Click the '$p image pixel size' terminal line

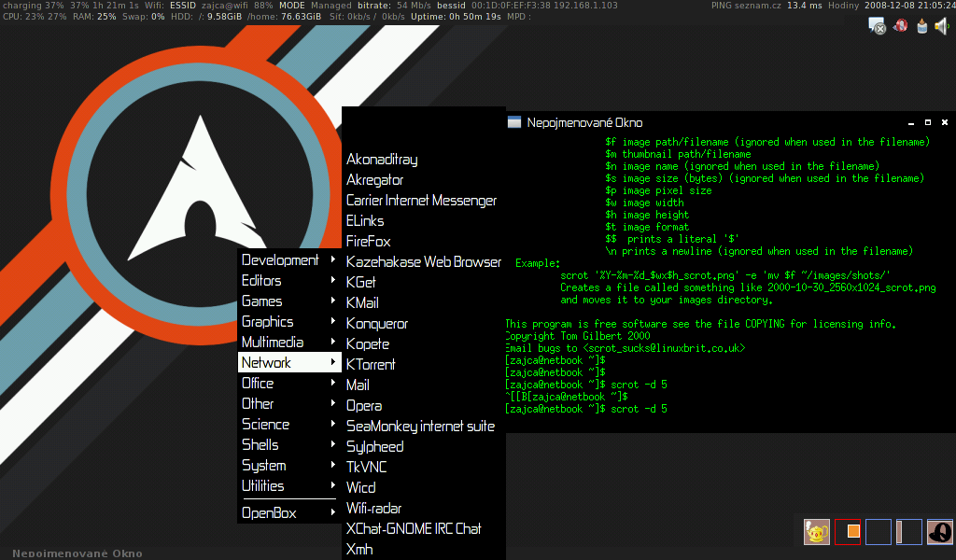click(x=658, y=190)
